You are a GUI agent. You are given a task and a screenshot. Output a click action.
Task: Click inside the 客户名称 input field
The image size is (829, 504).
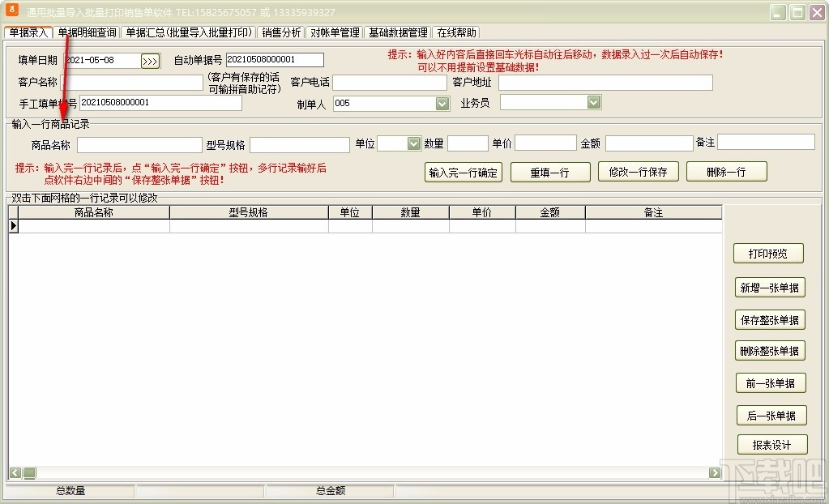pos(134,82)
